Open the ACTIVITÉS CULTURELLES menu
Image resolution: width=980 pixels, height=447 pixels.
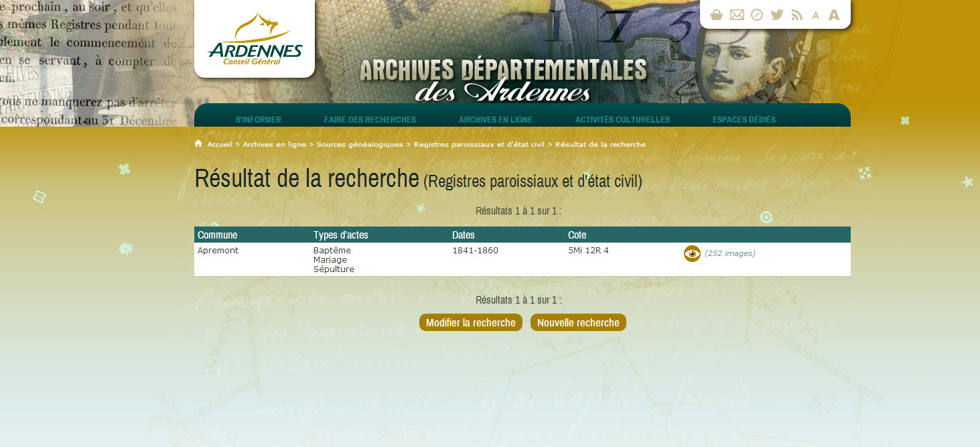[622, 120]
